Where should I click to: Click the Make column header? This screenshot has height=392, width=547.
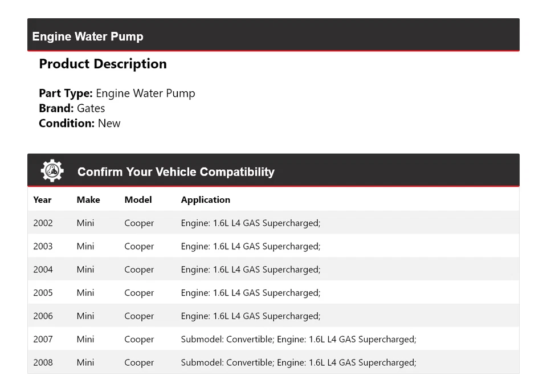click(x=88, y=200)
